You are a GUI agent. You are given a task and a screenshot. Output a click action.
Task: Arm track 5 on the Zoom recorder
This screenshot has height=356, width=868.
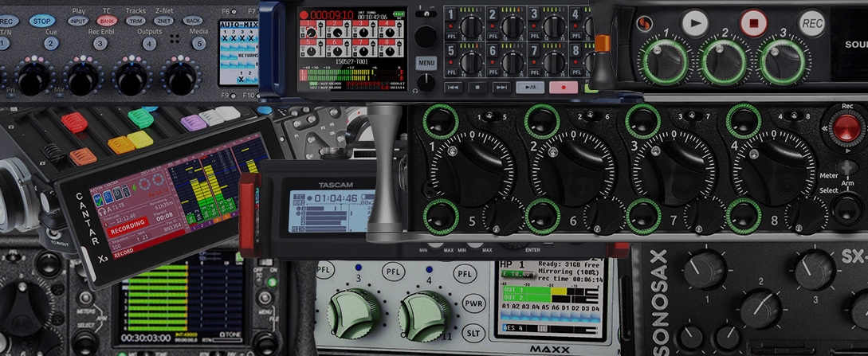452,52
